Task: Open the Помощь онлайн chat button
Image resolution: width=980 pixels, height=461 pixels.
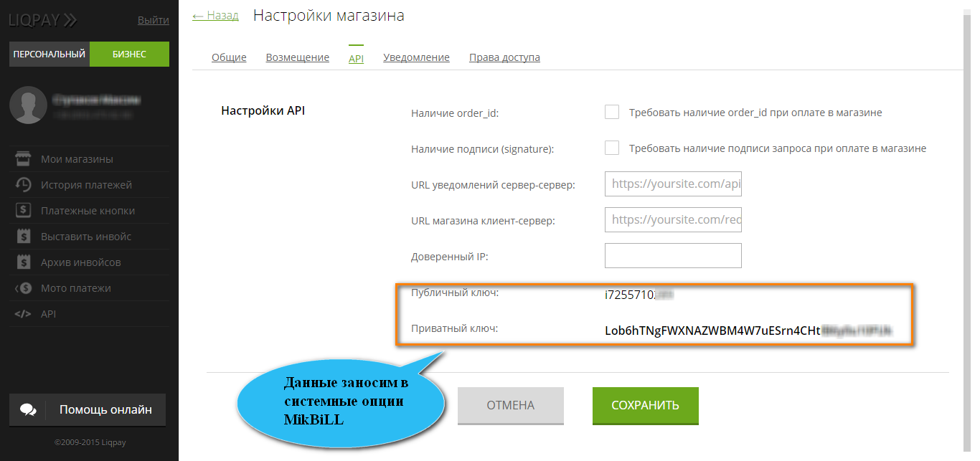Action: coord(88,410)
